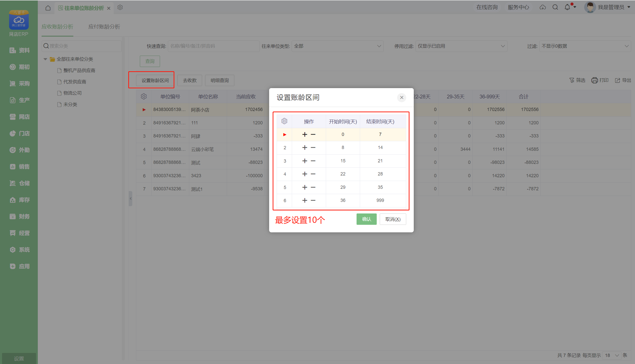Close the 往来单位账龄分析 tab
This screenshot has width=635, height=364.
tap(109, 8)
